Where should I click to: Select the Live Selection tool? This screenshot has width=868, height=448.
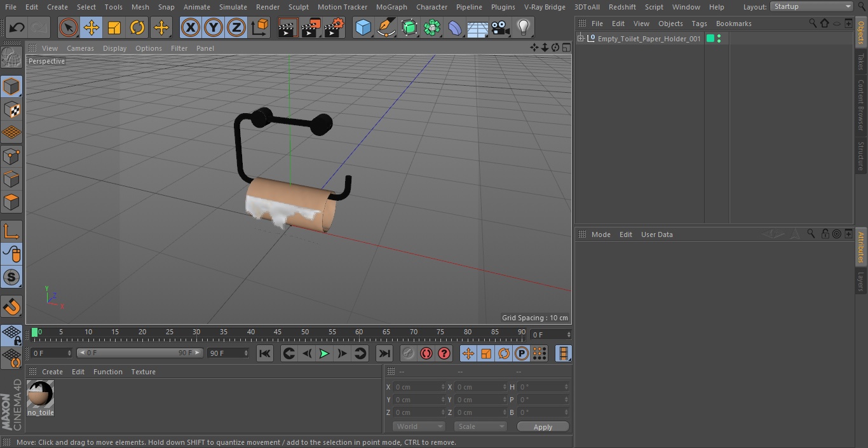click(x=68, y=27)
